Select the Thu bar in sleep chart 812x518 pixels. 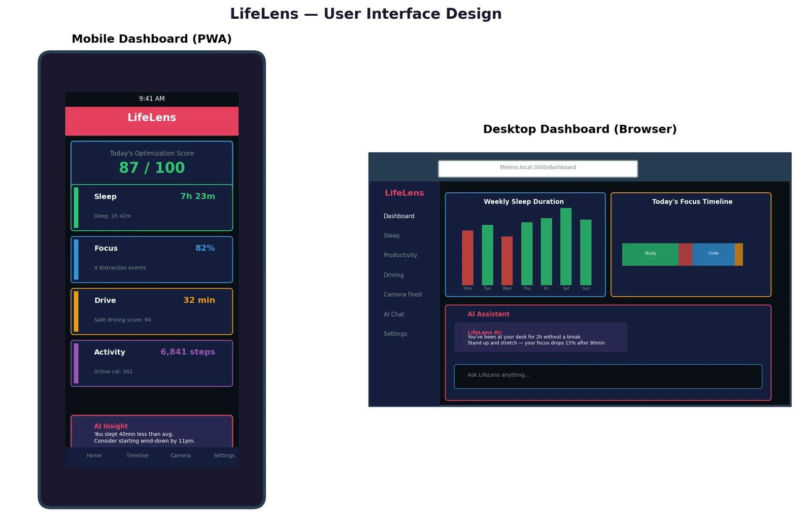pyautogui.click(x=527, y=254)
